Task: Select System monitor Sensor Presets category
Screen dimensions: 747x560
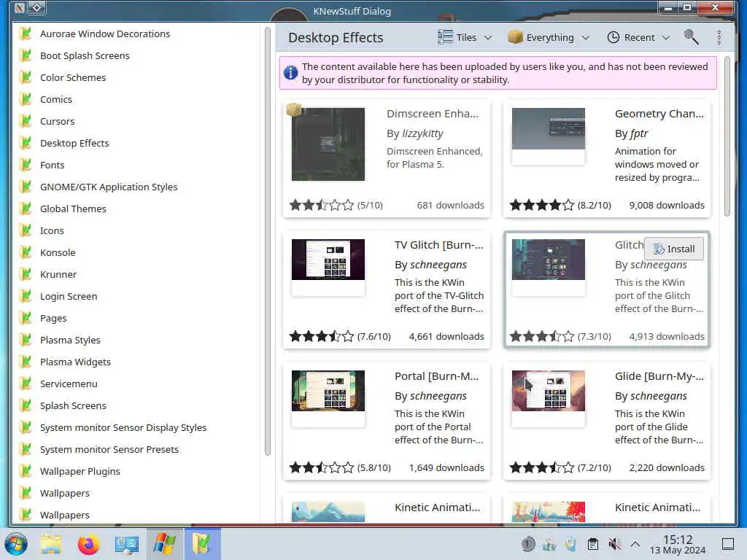Action: click(x=137, y=450)
